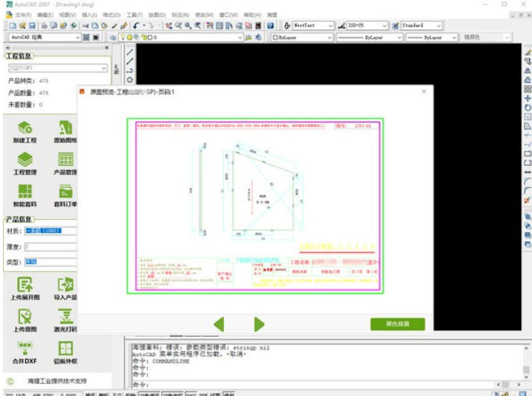The width and height of the screenshot is (532, 396).
Task: Click the drawing thumbnail in preview
Action: (255, 201)
